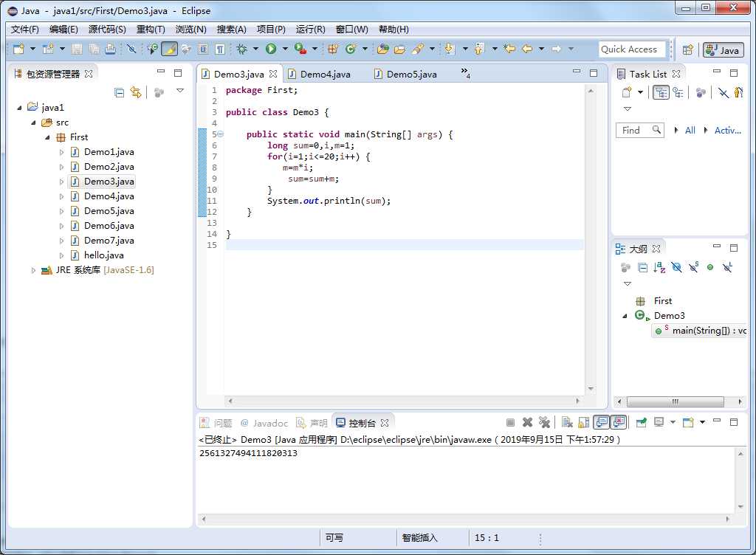This screenshot has height=555, width=756.
Task: Expand Demo1.java tree node
Action: tap(61, 152)
